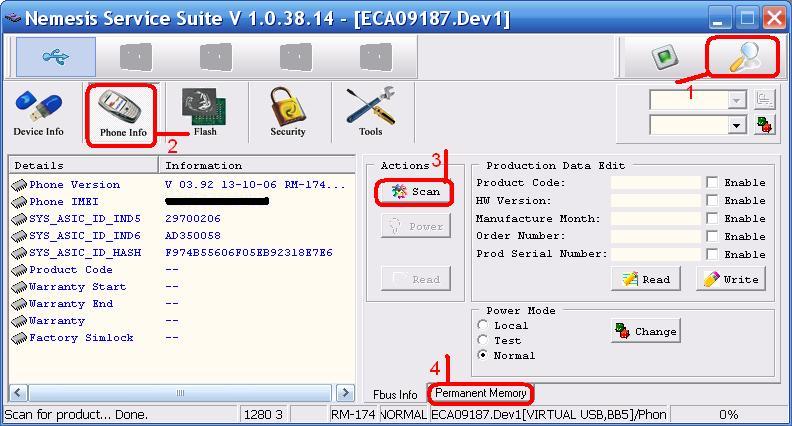792x426 pixels.
Task: Enable Prod Serial Number checkbox
Action: tap(712, 254)
